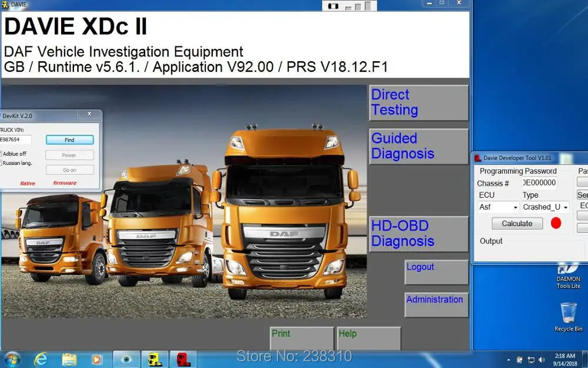Focus the Chassis # input field
The width and height of the screenshot is (588, 368).
pyautogui.click(x=539, y=183)
